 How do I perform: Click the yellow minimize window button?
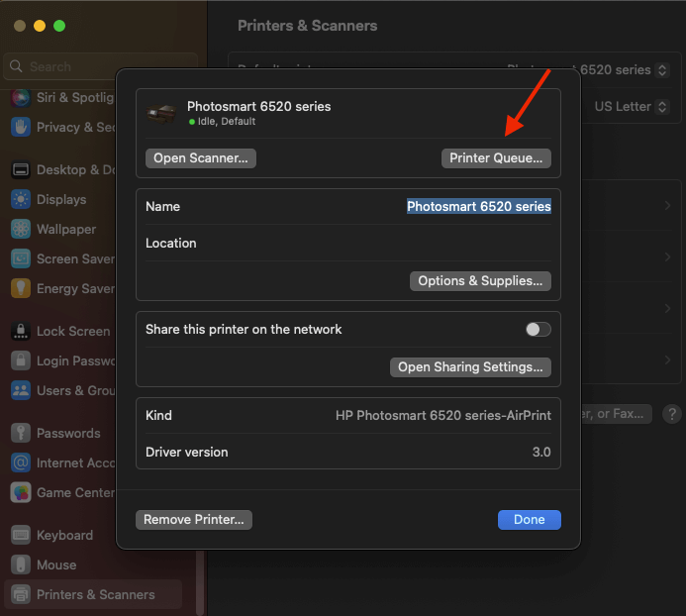[40, 26]
